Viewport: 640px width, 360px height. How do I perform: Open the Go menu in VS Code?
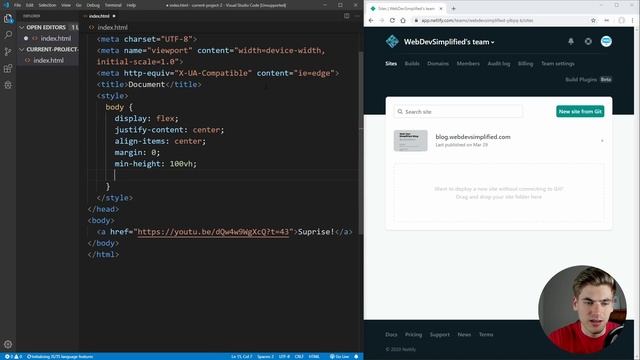[x=78, y=5]
